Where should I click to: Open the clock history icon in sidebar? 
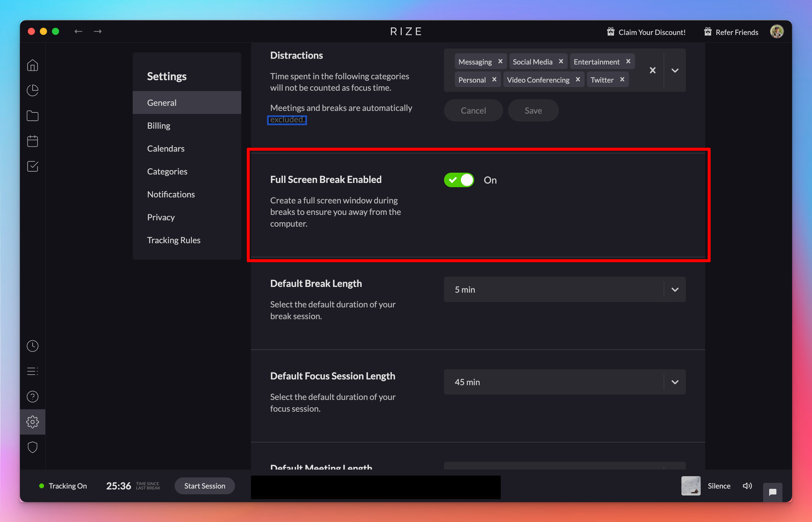point(33,346)
